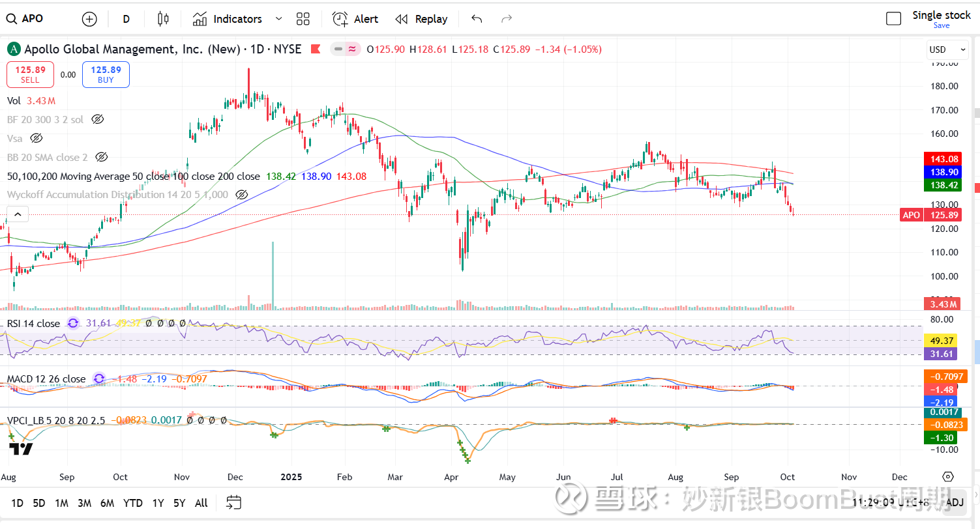Select the RSI 14 close legend label
980x529 pixels.
(x=33, y=323)
